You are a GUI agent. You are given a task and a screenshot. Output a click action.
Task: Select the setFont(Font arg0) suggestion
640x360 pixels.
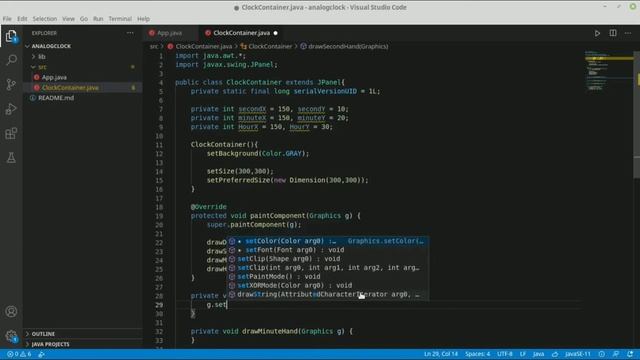[328, 250]
